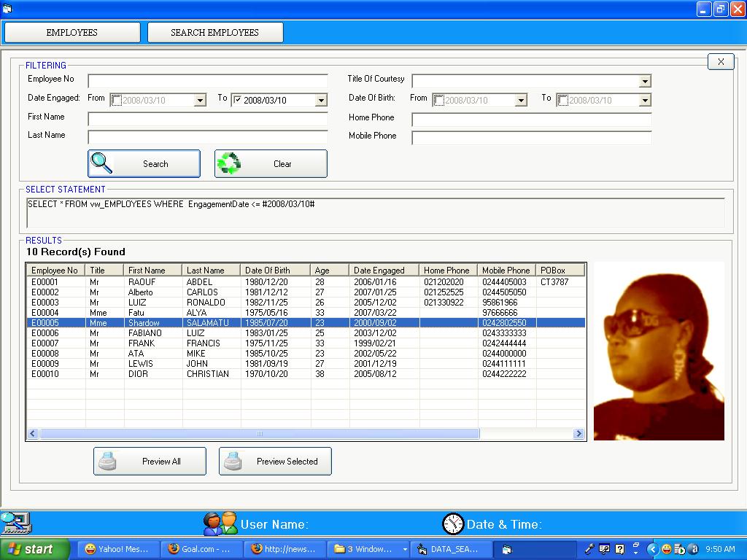Click the clock icon beside Date & Time
Viewport: 747px width, 560px height.
coord(453,524)
